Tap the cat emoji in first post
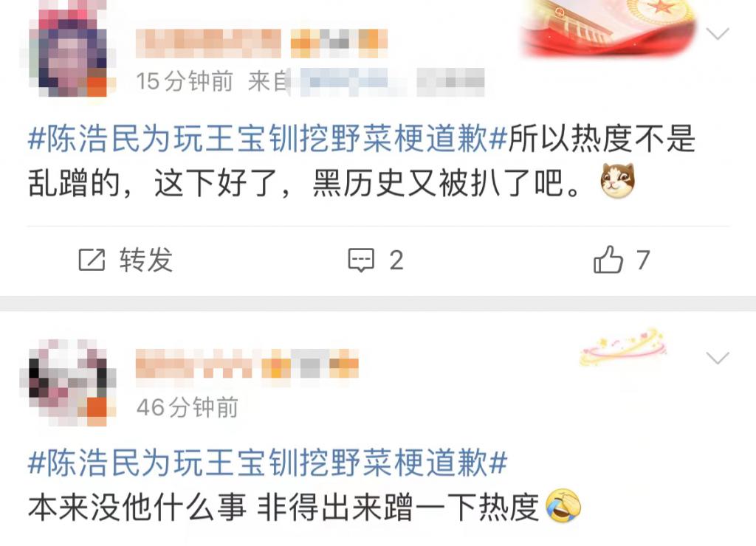 pyautogui.click(x=618, y=181)
